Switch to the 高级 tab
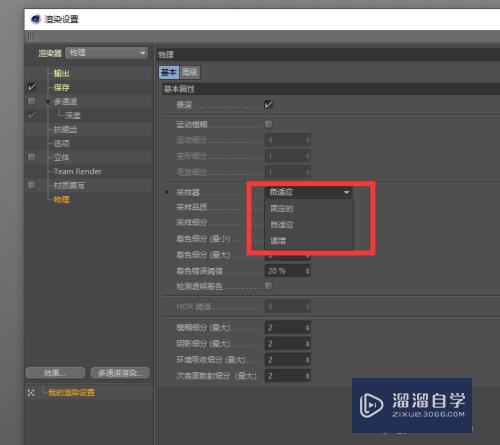This screenshot has width=500, height=445. point(190,72)
